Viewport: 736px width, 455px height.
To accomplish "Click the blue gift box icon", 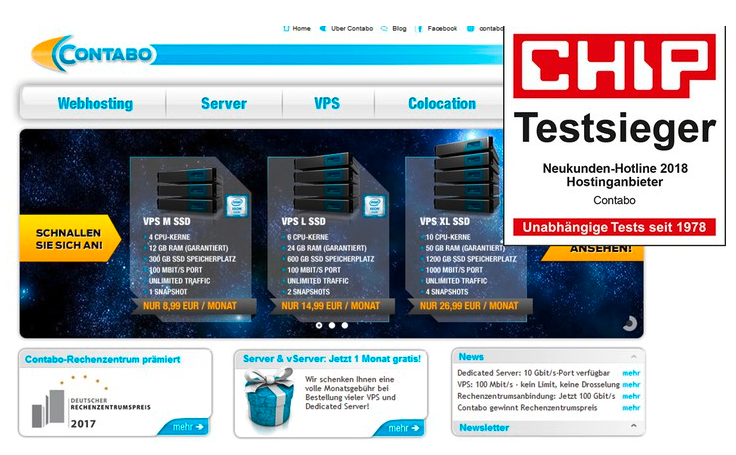I will point(269,398).
